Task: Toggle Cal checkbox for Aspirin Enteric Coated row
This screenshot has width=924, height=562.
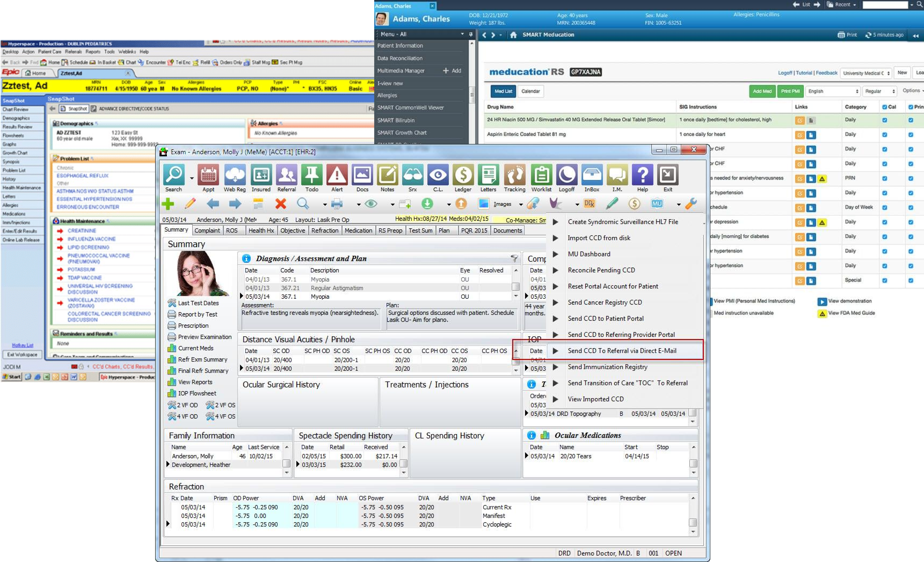Action: point(885,135)
